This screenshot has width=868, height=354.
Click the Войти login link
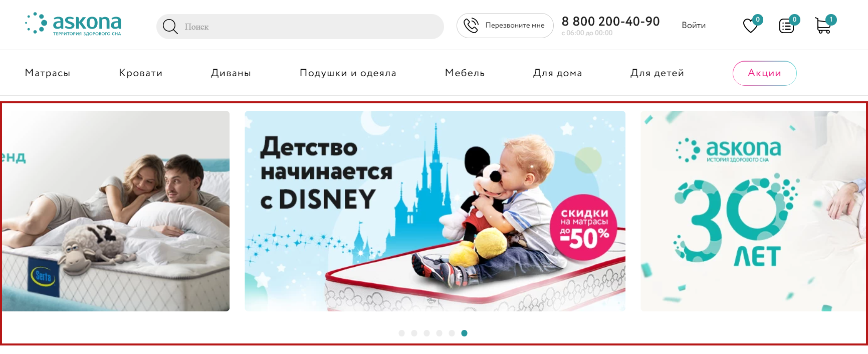[x=694, y=25]
